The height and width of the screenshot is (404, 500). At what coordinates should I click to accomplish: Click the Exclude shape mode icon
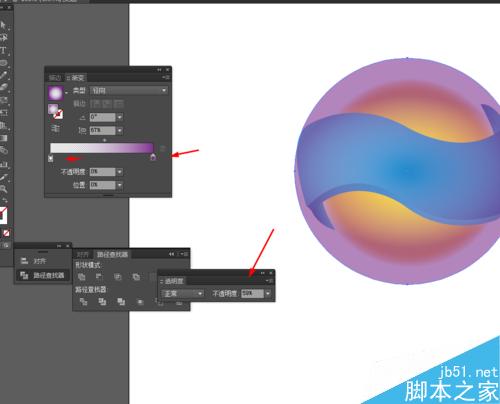coord(136,277)
